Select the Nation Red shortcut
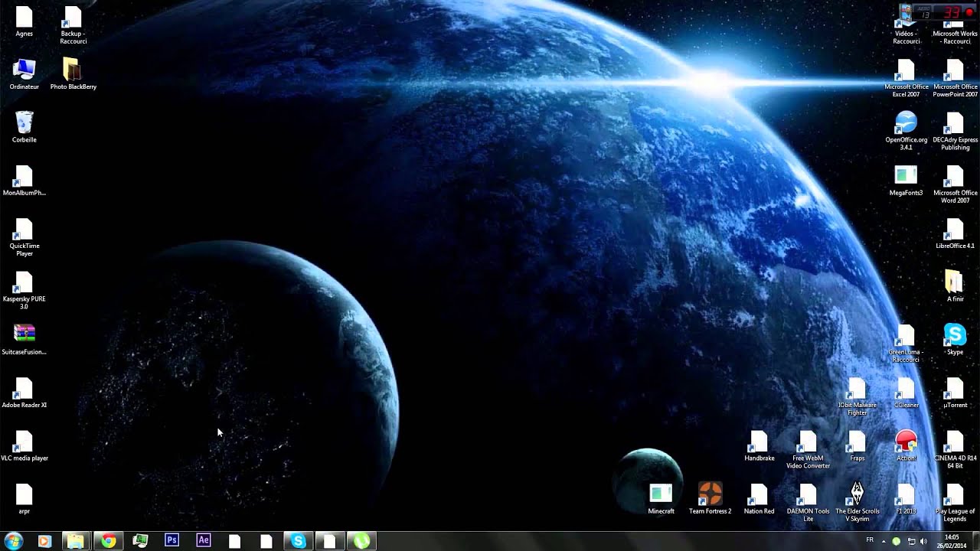The width and height of the screenshot is (980, 551). coord(759,499)
